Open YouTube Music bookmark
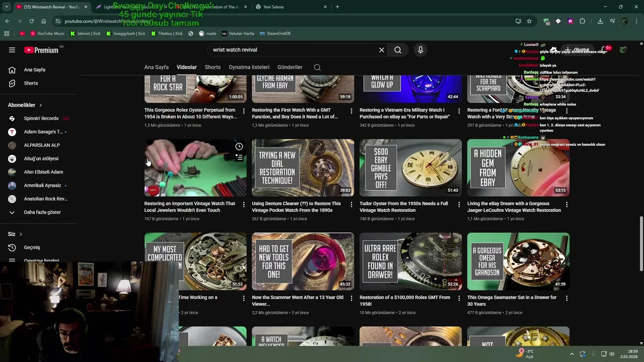The width and height of the screenshot is (644, 362). tap(47, 34)
